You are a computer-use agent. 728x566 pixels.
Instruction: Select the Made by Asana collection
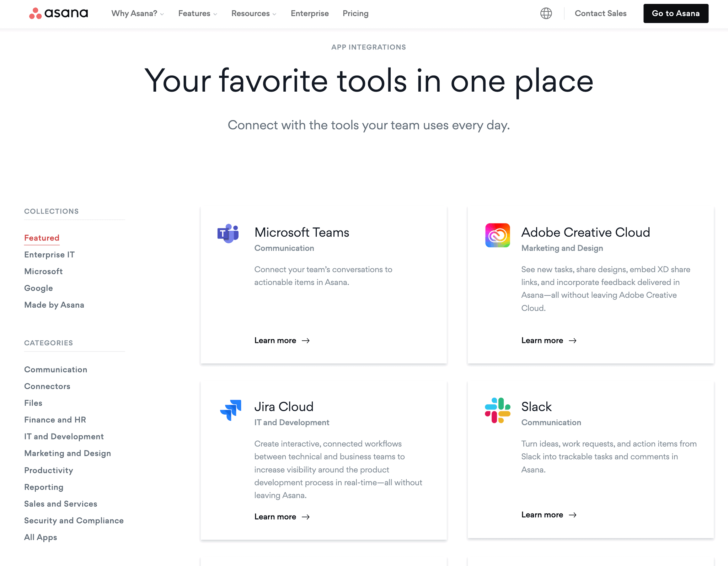(x=54, y=305)
